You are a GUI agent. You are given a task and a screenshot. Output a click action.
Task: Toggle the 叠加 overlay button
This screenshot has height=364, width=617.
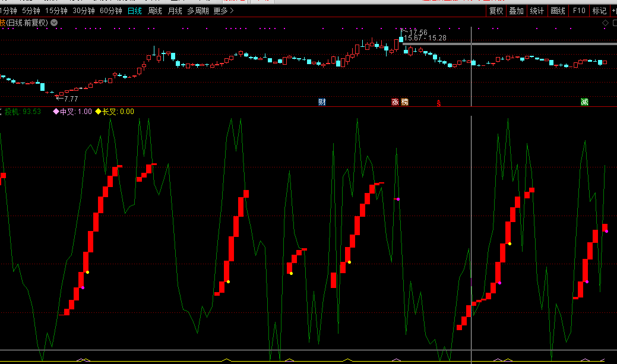coord(516,11)
